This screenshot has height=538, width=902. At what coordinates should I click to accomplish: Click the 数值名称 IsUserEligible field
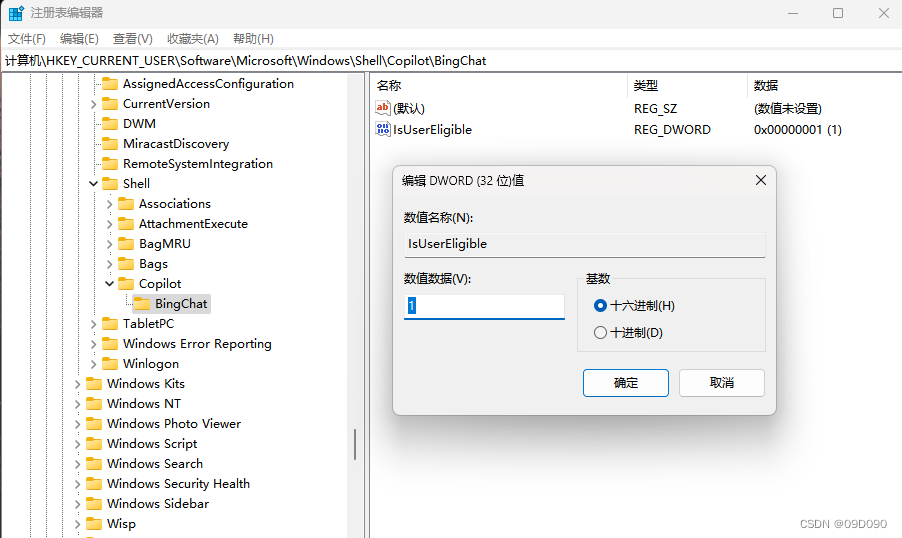point(584,244)
